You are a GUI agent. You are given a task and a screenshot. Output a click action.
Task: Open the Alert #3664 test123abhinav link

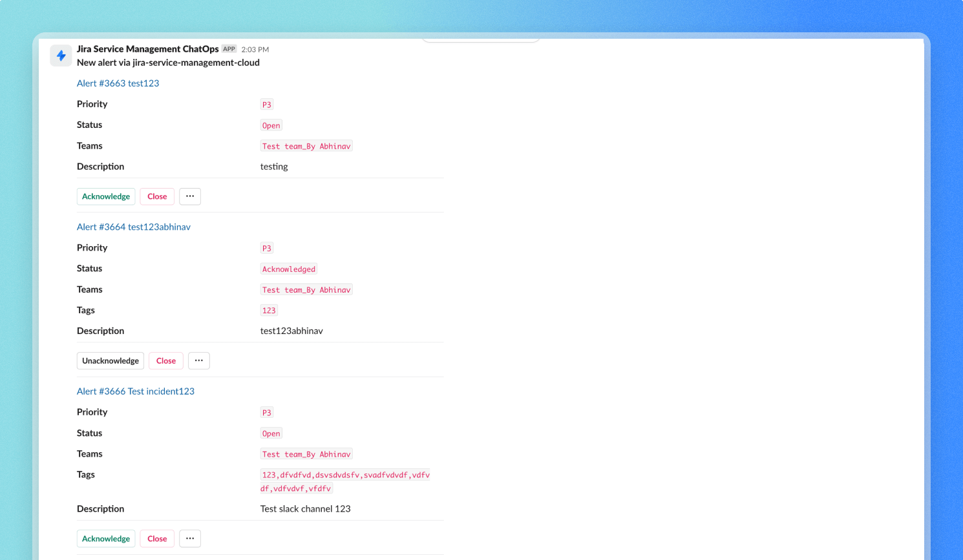133,227
